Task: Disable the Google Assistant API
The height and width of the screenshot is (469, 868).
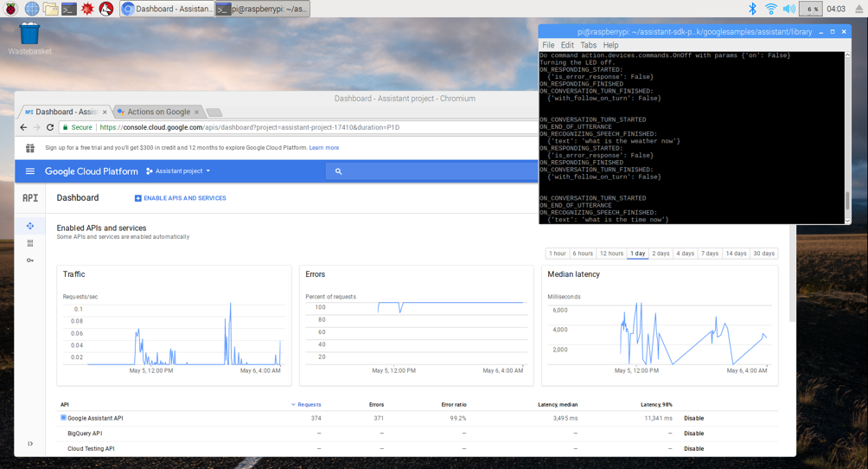Action: [x=693, y=419]
